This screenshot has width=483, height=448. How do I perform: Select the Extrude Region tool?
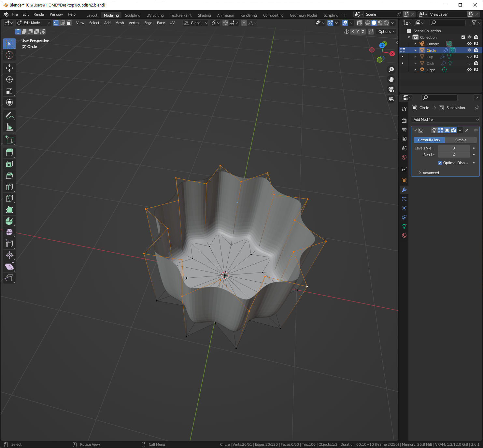click(9, 152)
